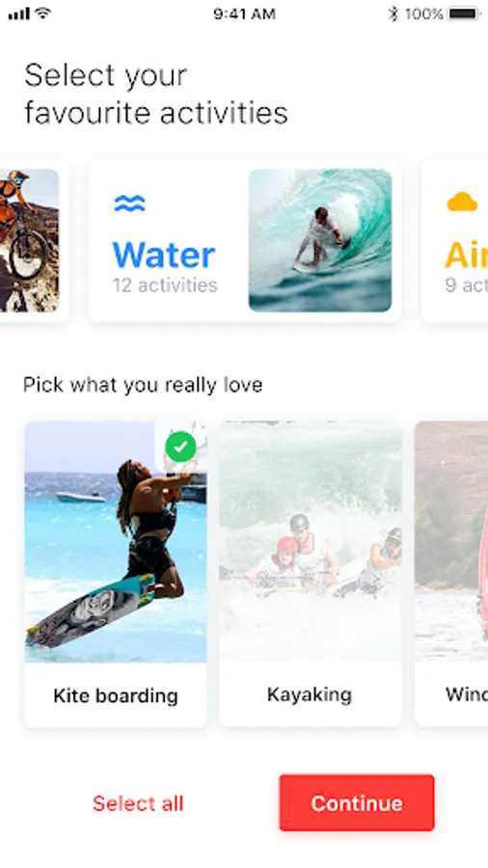This screenshot has height=868, width=488.
Task: Tap the kite boarder photo
Action: 116,541
